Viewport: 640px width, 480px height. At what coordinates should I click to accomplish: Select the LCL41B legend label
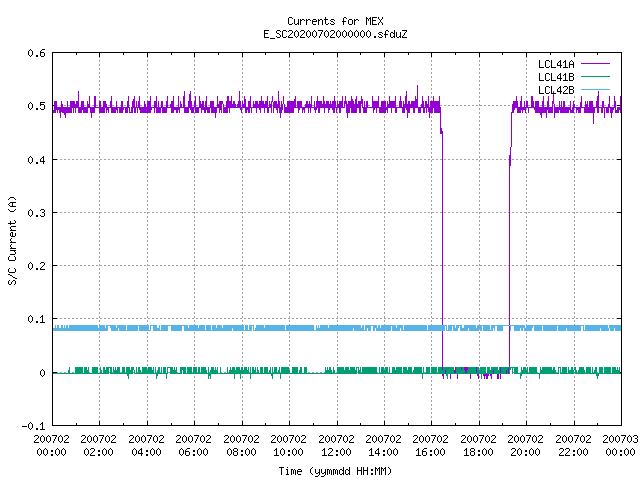click(556, 77)
